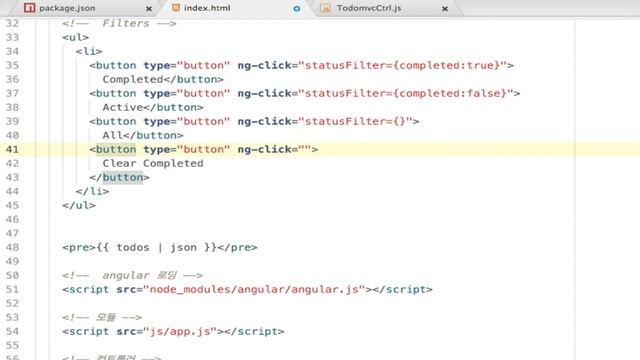
Task: Click the 'todos | json' expression
Action: click(156, 247)
